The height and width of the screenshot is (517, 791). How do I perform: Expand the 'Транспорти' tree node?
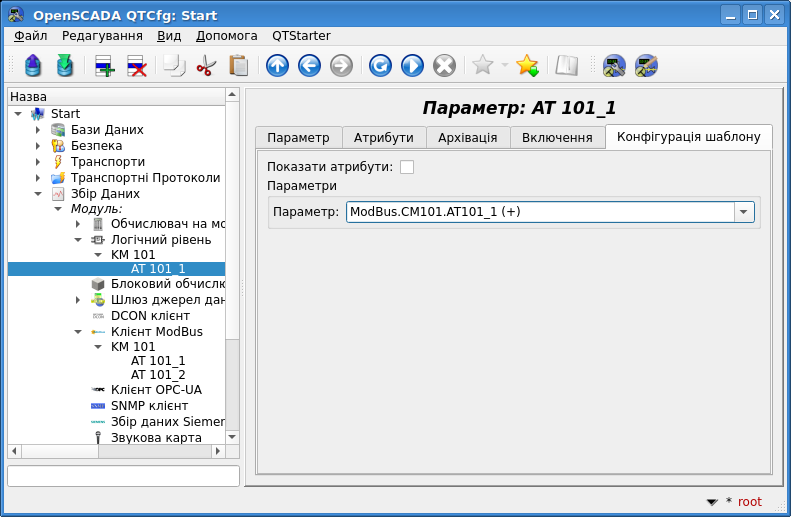point(38,162)
